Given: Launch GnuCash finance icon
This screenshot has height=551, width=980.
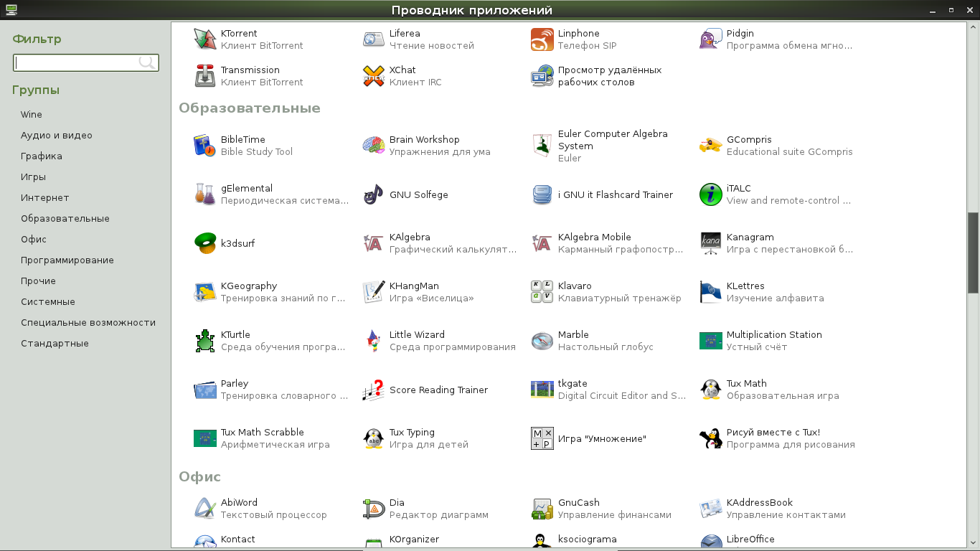Looking at the screenshot, I should pyautogui.click(x=542, y=509).
